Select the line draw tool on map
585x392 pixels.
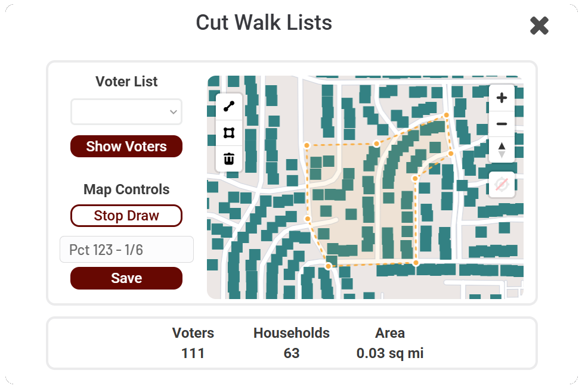pos(229,107)
